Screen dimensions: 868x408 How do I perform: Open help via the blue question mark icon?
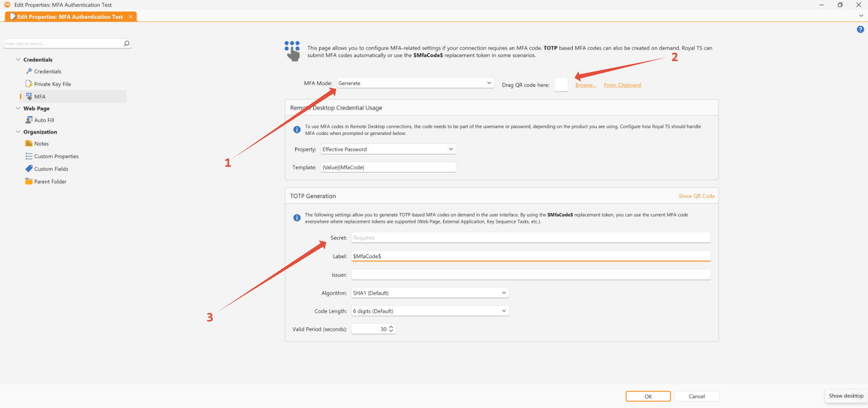pos(861,29)
